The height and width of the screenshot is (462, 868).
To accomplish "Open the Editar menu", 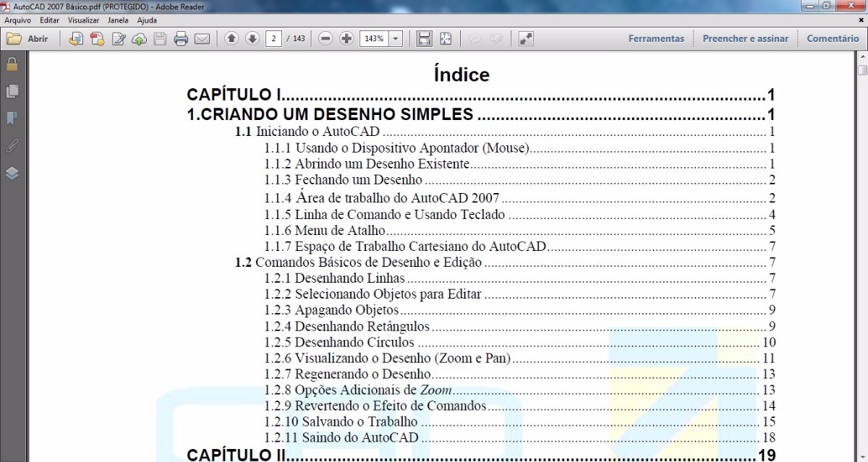I will [50, 20].
